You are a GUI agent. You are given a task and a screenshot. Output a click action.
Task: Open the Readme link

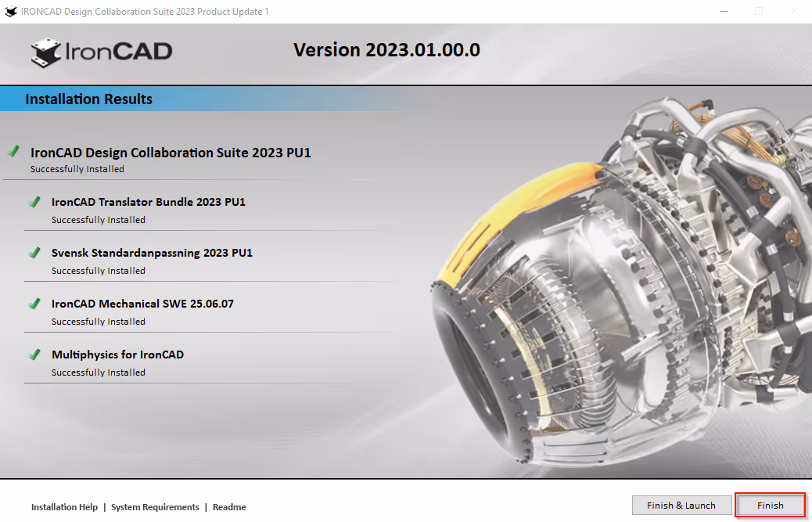point(229,507)
